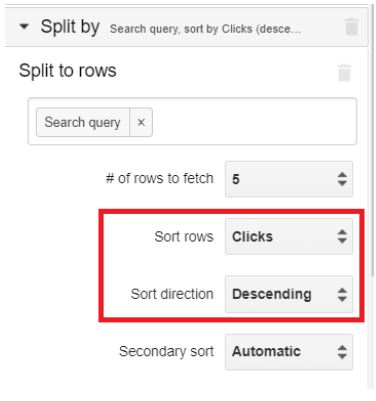Image resolution: width=376 pixels, height=401 pixels.
Task: Delete the Split by section via trash icon
Action: pyautogui.click(x=351, y=27)
